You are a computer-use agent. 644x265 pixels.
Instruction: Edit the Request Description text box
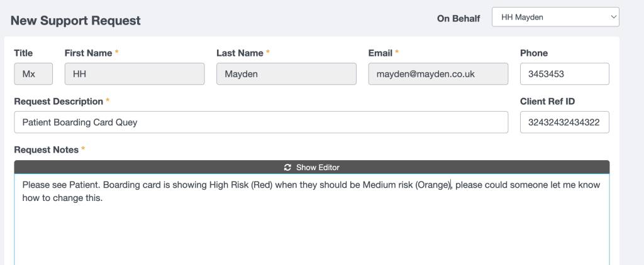261,122
